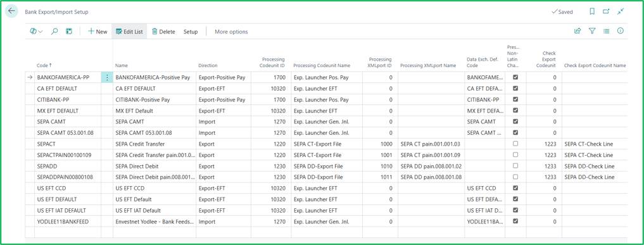The image size is (644, 245).
Task: Go back using the arrow button
Action: pos(11,11)
